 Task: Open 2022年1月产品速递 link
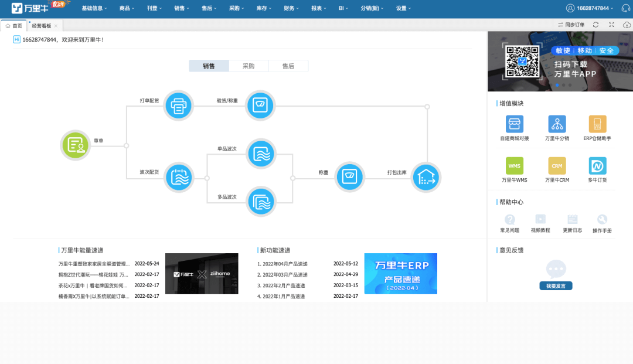click(281, 297)
